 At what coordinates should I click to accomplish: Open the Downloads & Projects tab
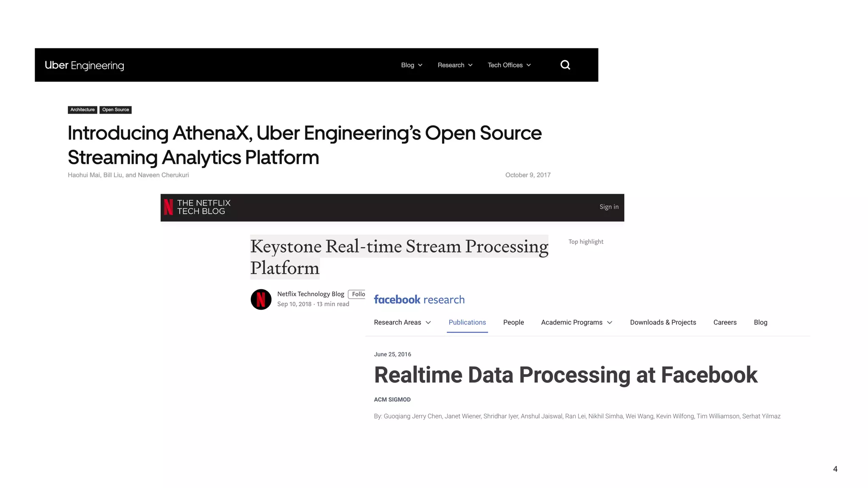[x=663, y=322]
